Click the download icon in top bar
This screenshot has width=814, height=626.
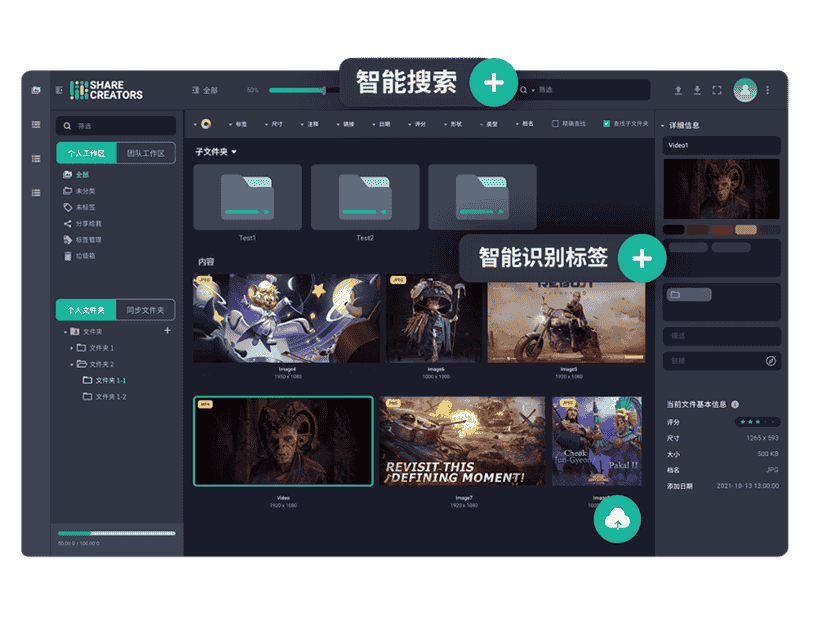click(697, 90)
